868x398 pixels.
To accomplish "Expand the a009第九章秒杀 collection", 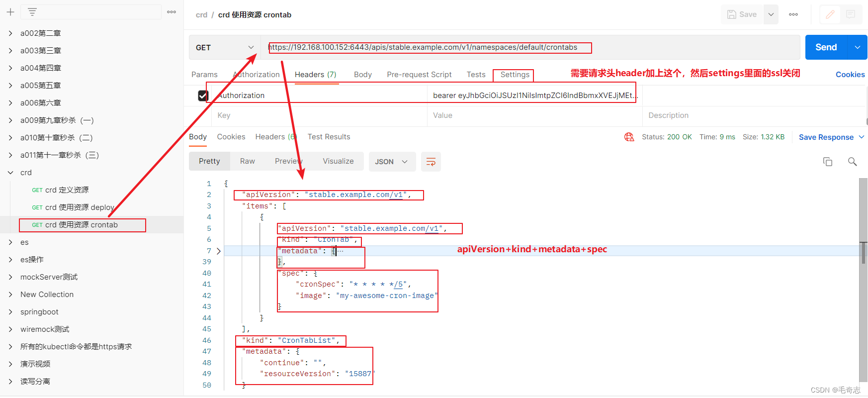I will coord(10,120).
